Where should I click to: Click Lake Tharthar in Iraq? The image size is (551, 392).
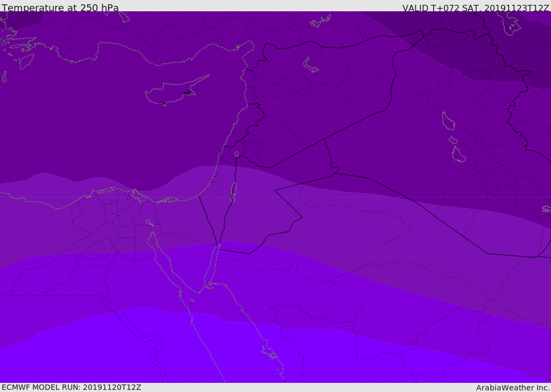click(x=448, y=121)
